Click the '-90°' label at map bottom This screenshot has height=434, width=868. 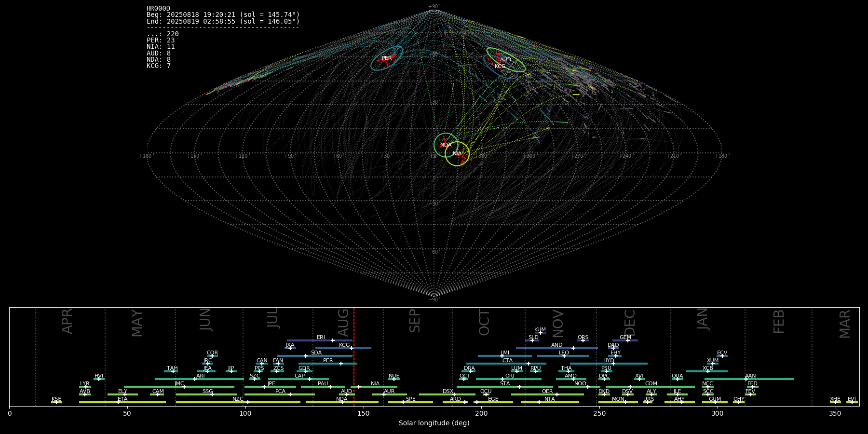coord(434,300)
